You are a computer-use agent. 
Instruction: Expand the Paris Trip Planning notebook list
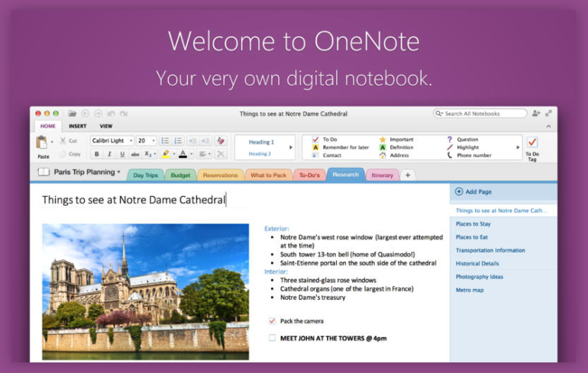point(118,172)
